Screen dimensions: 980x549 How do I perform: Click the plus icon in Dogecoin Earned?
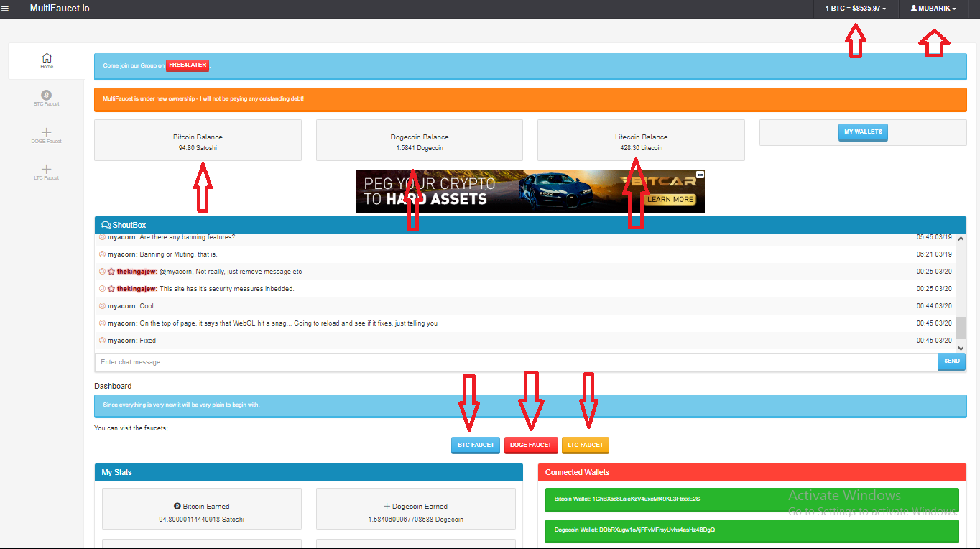(x=387, y=506)
